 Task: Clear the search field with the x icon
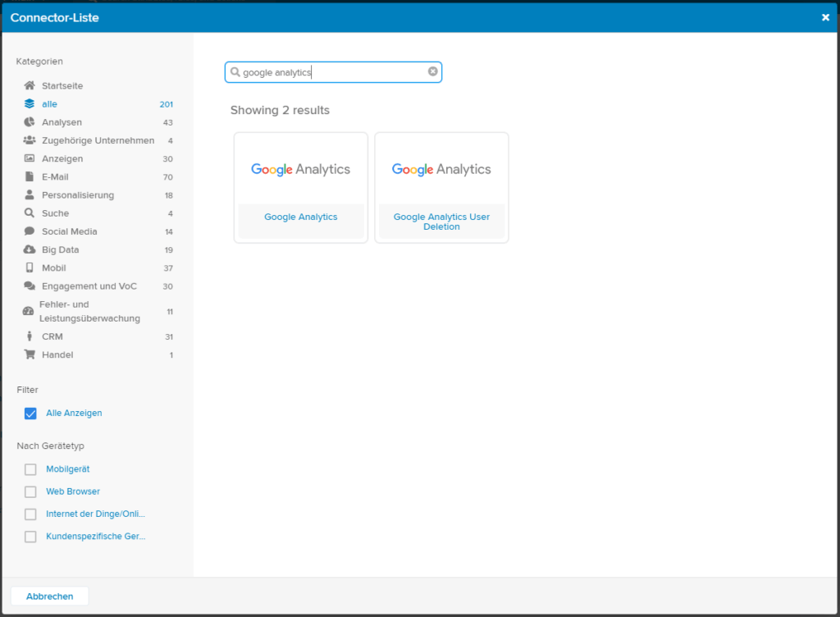click(433, 71)
